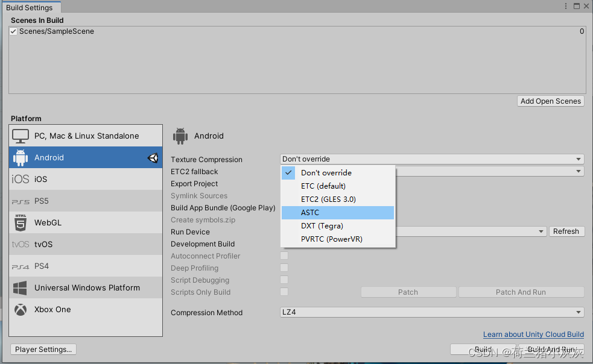Select the WebGL platform row
This screenshot has width=593, height=364.
86,222
